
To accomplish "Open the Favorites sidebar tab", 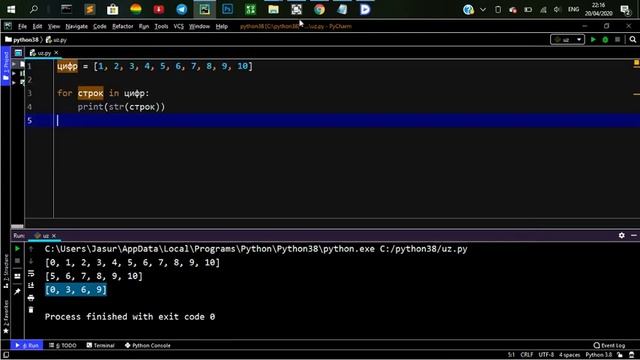I will tap(6, 317).
